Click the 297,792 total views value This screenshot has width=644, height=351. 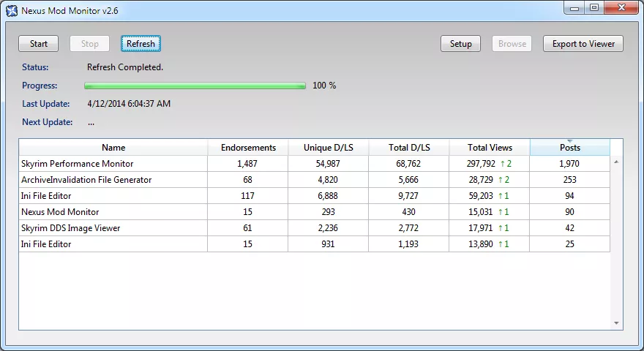[x=481, y=163]
